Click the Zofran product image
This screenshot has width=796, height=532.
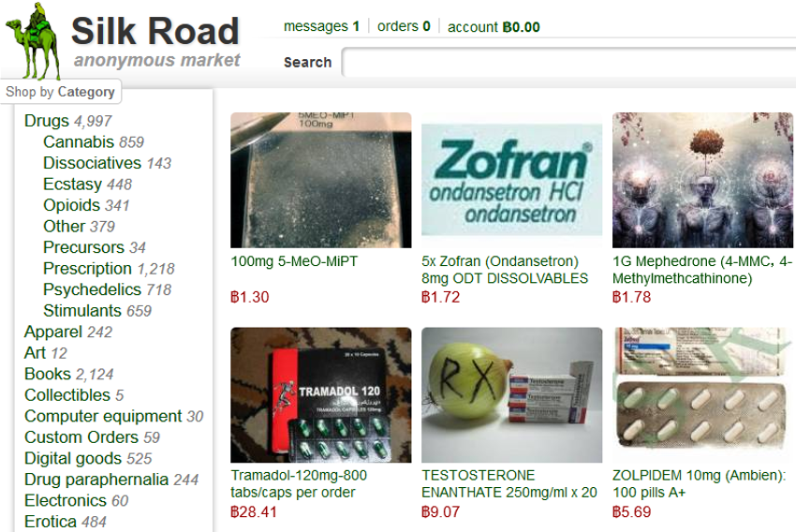coord(511,180)
